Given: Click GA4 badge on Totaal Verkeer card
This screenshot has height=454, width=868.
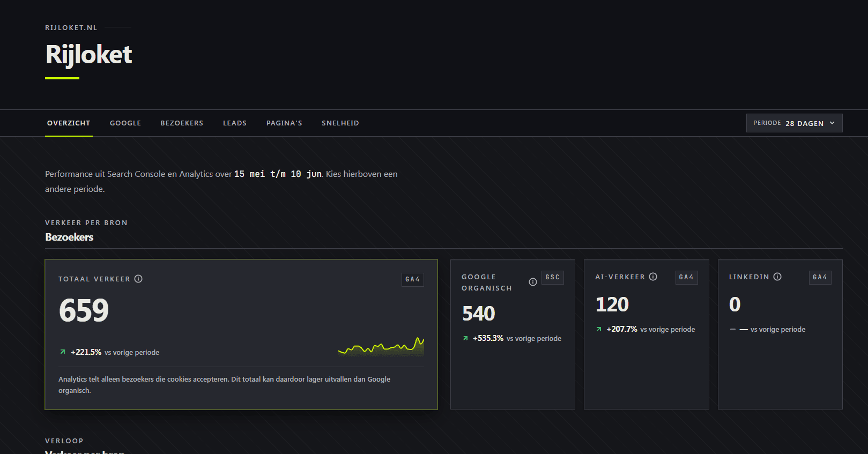Looking at the screenshot, I should [x=413, y=279].
